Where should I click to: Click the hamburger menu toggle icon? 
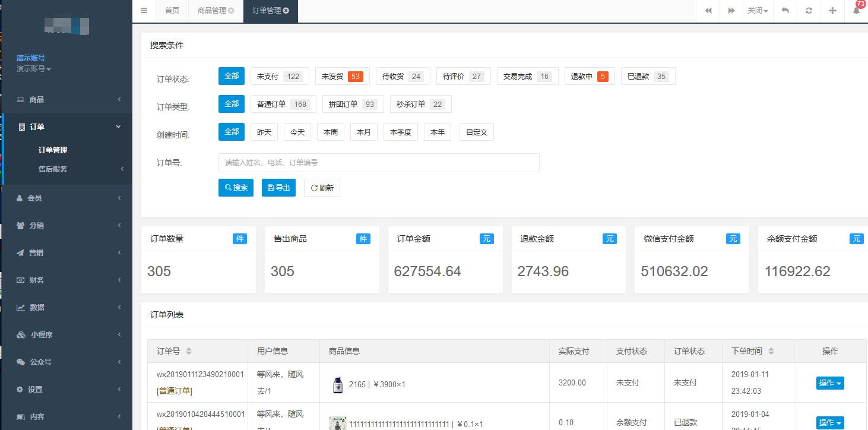tap(144, 11)
